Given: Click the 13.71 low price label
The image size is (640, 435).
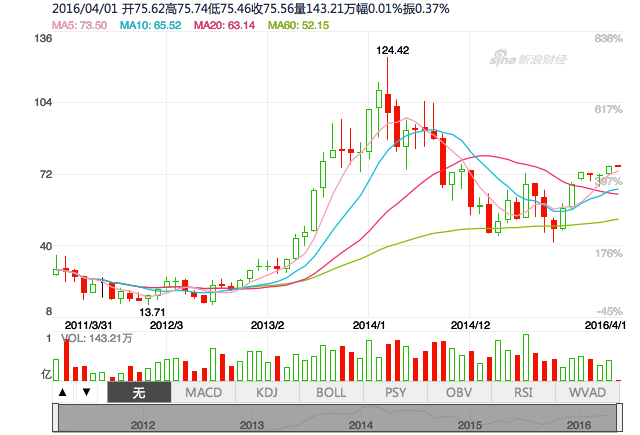Looking at the screenshot, I should click(152, 312).
